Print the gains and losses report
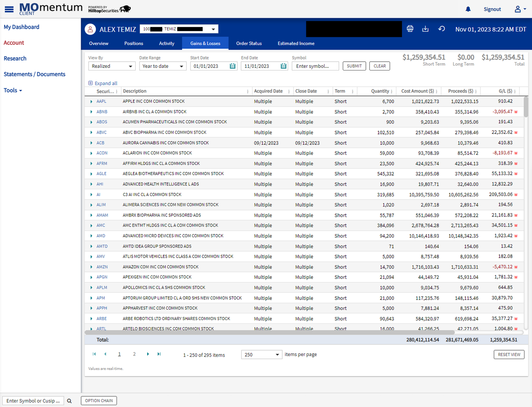This screenshot has width=532, height=407. [410, 29]
